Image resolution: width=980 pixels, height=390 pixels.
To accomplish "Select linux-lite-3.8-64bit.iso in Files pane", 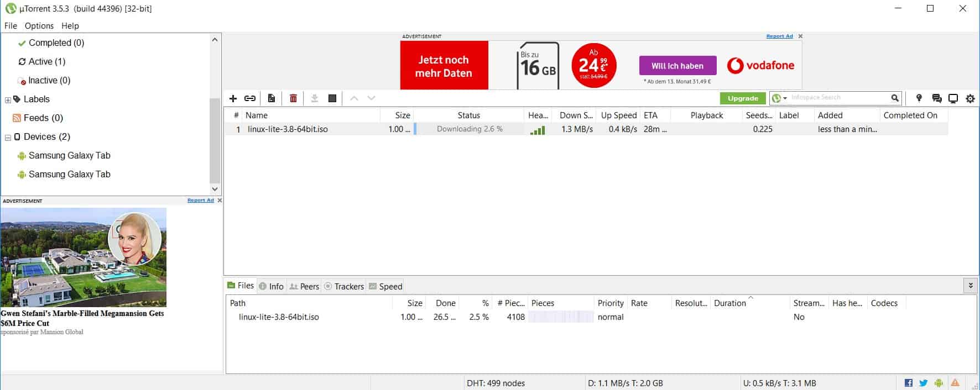I will (279, 317).
